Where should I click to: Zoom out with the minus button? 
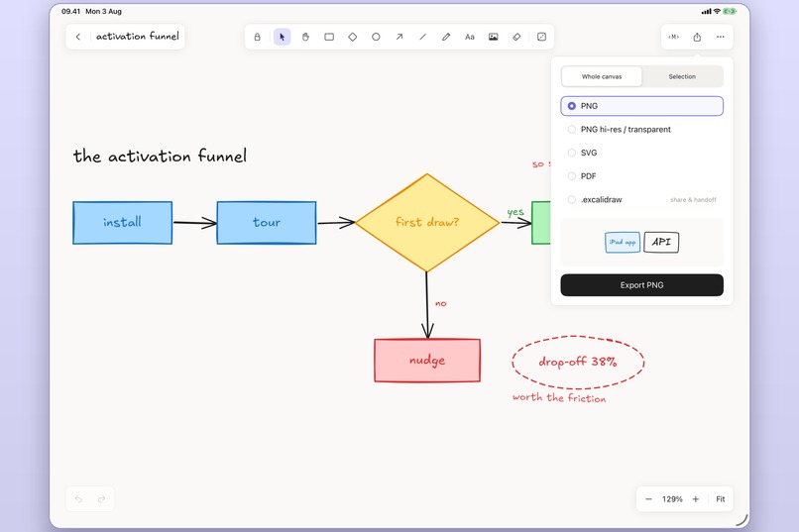(648, 499)
